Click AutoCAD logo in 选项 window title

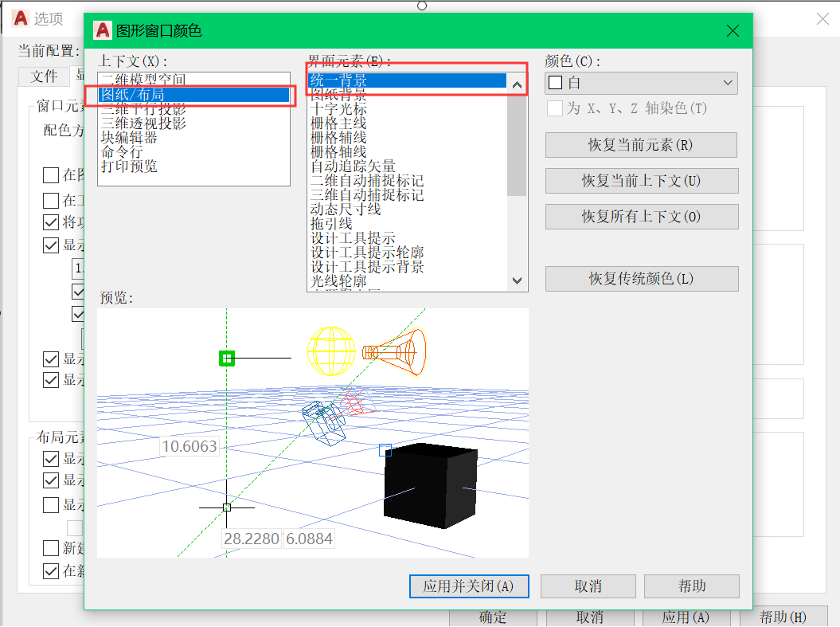click(21, 18)
